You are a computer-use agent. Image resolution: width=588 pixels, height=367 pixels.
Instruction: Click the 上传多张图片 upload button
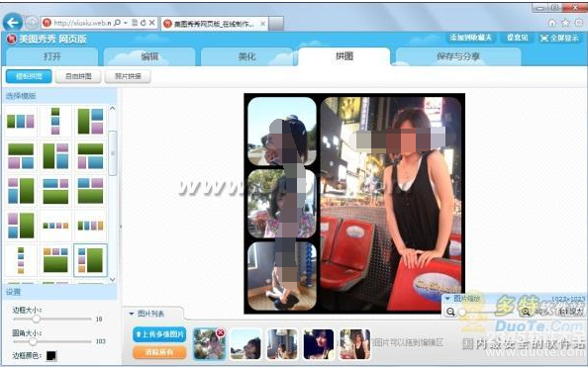[159, 334]
